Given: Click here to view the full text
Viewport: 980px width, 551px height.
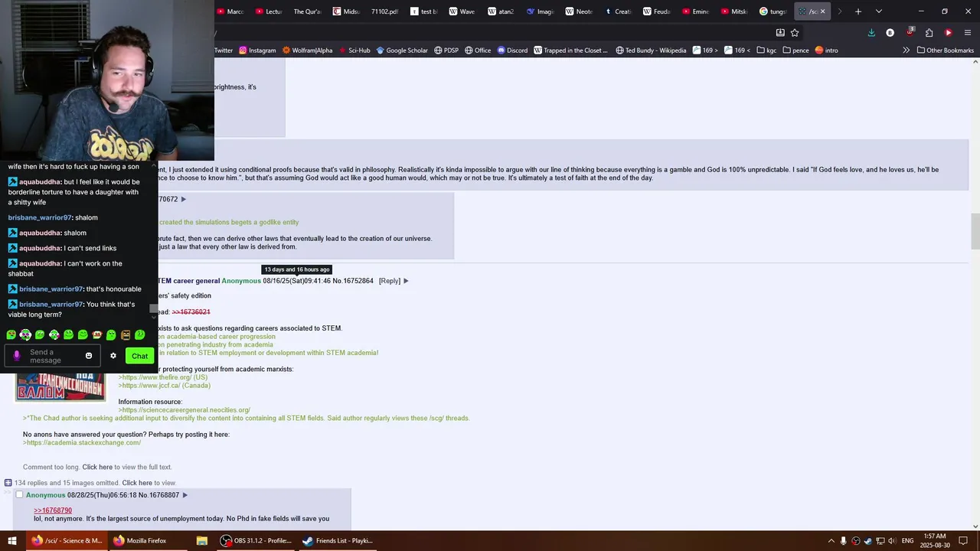Looking at the screenshot, I should tap(97, 467).
